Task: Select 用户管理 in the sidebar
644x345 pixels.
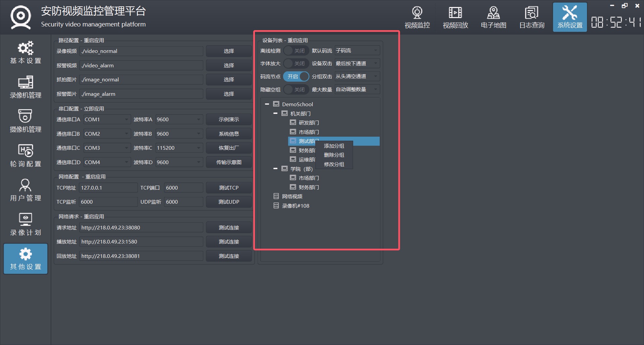Action: point(25,190)
